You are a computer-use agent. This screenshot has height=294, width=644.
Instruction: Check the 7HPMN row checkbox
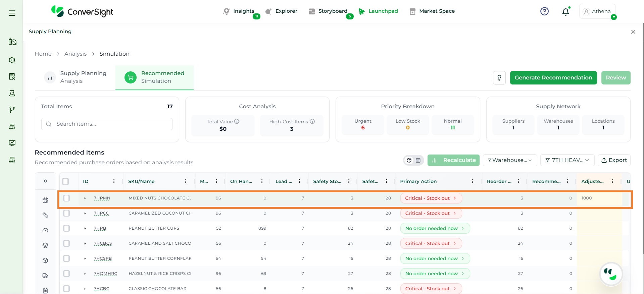[x=66, y=198]
